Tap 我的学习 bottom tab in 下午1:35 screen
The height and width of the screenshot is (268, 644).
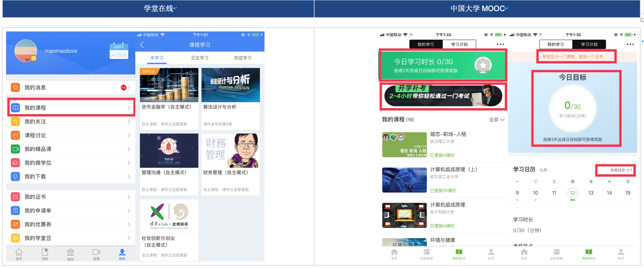(589, 254)
